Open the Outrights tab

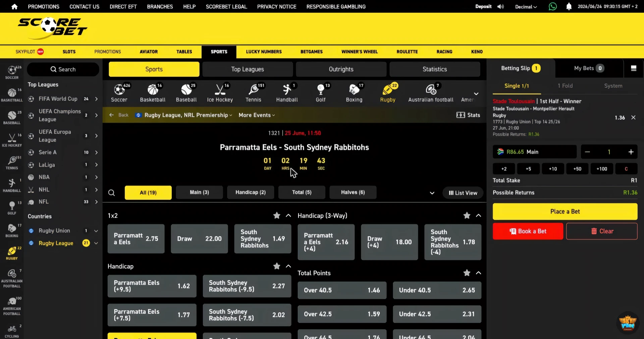pos(341,69)
